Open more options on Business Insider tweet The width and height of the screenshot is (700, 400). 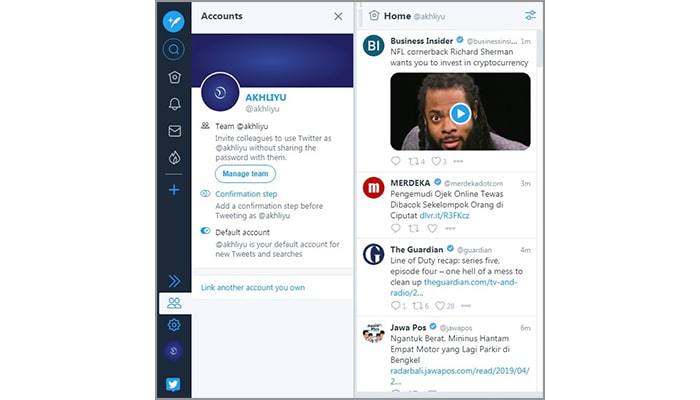coord(458,161)
